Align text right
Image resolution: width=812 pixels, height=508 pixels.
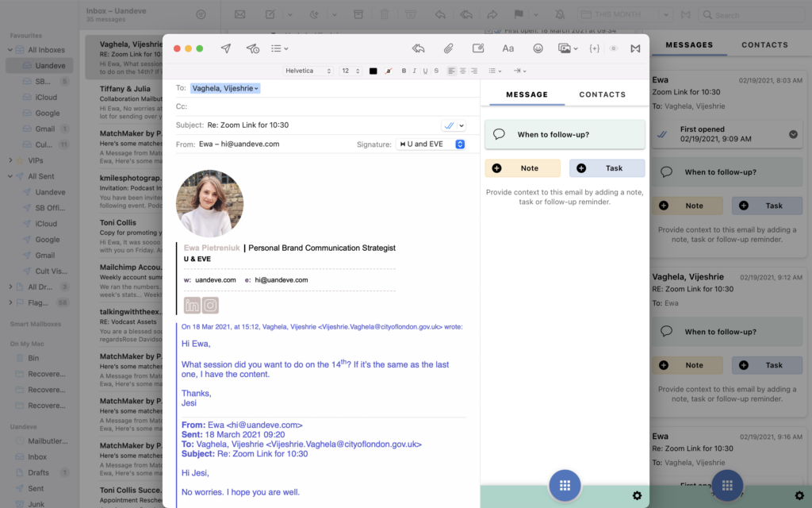474,71
